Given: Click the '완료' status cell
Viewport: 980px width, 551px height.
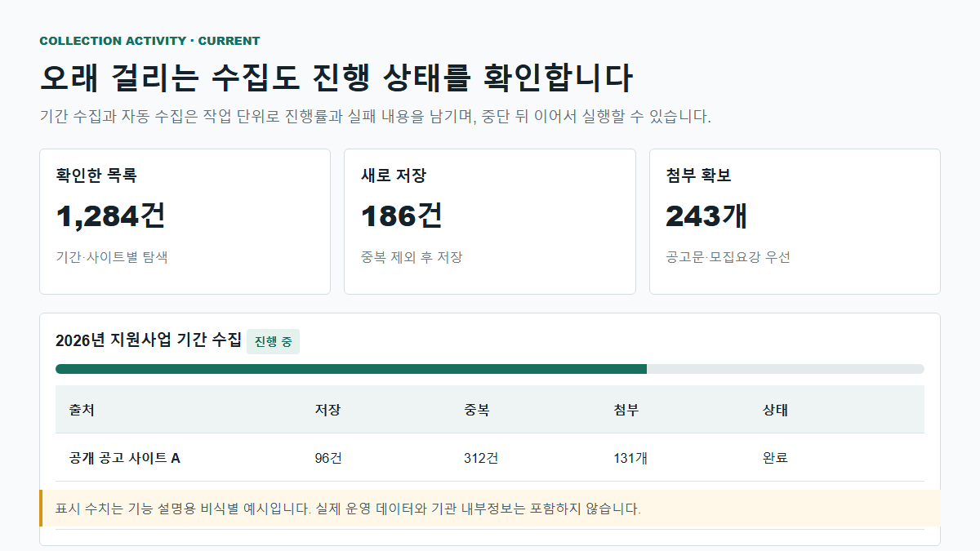Looking at the screenshot, I should coord(775,458).
